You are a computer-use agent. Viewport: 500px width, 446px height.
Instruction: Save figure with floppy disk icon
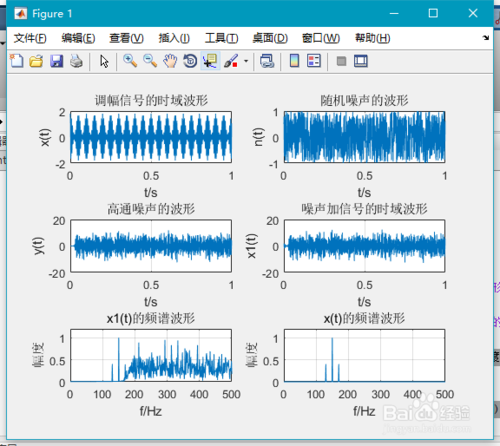[x=56, y=61]
